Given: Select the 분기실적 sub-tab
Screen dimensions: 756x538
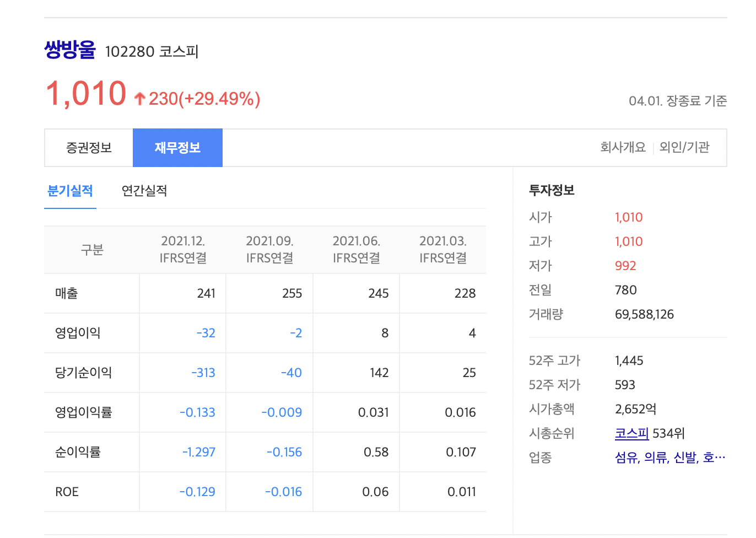Looking at the screenshot, I should [x=70, y=191].
